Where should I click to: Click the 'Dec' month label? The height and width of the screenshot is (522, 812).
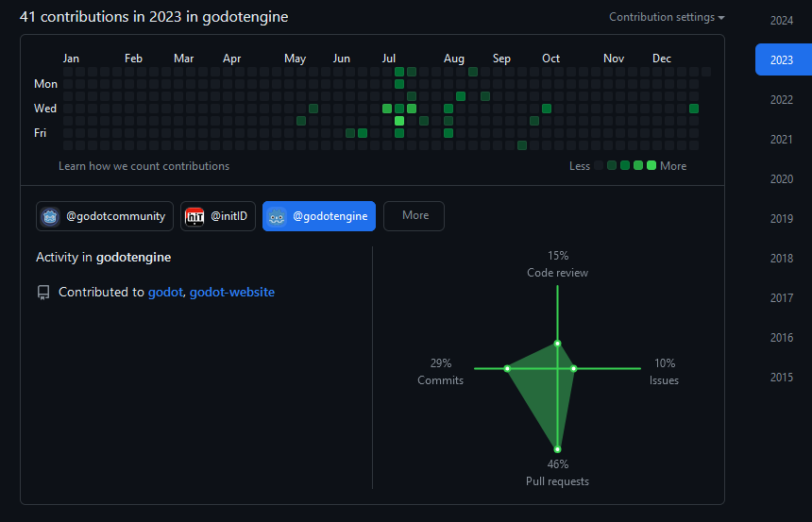662,59
